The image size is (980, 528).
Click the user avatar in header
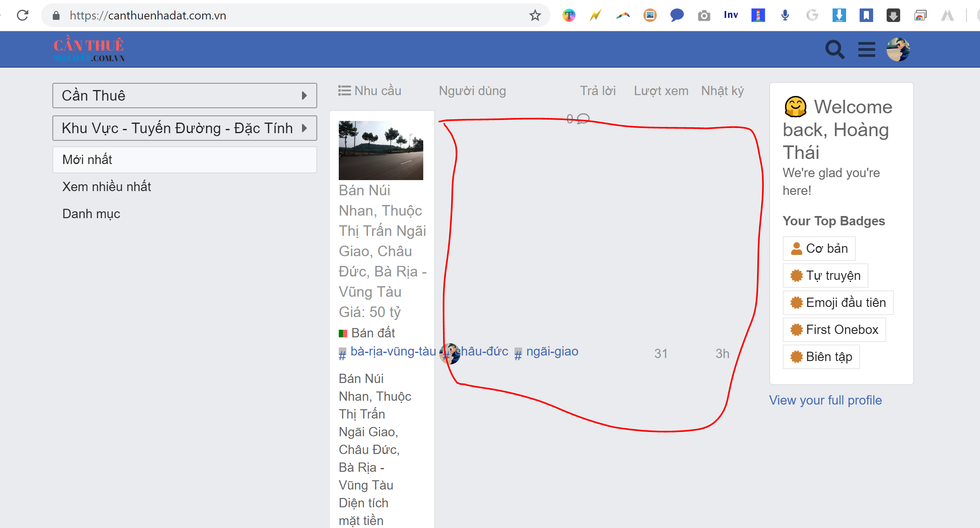click(x=898, y=49)
